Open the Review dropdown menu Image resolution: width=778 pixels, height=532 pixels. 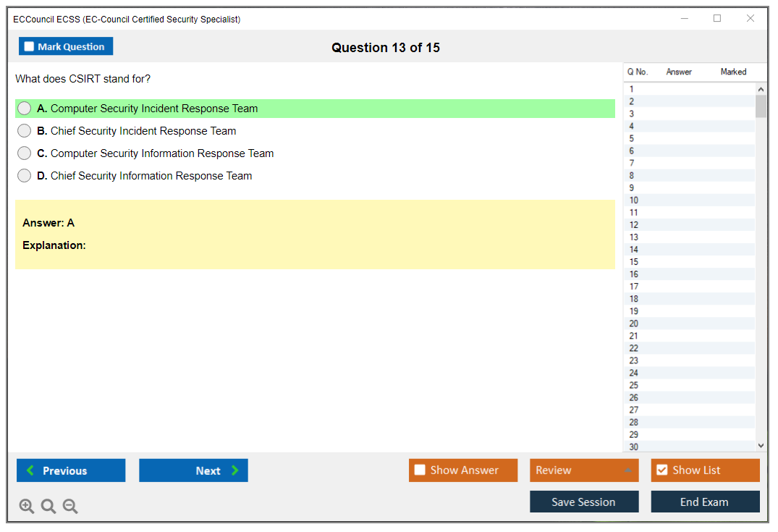(583, 470)
